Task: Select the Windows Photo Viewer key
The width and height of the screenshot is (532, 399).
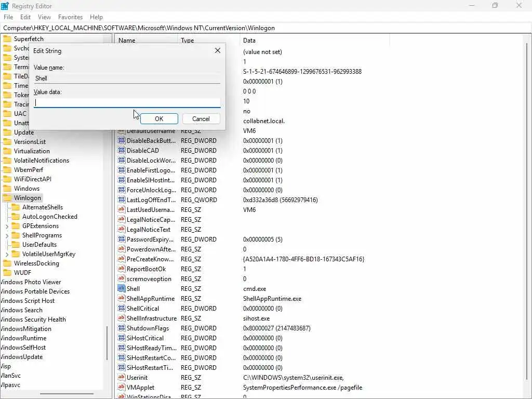Action: click(31, 282)
